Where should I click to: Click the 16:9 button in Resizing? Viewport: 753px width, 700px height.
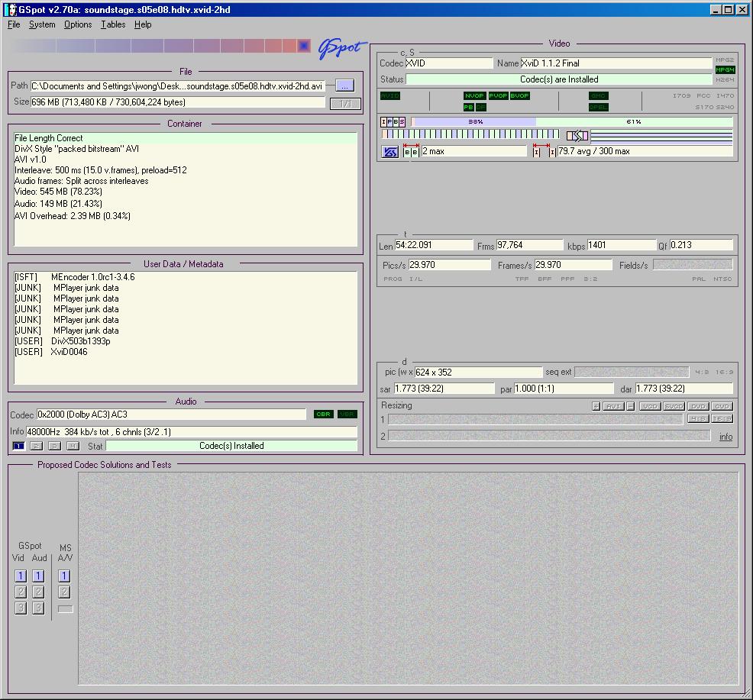(722, 418)
